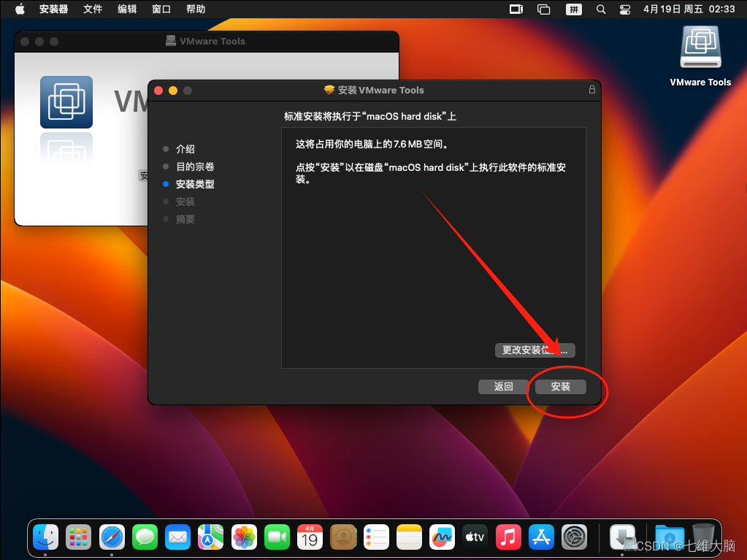Open the Installer icon in the Dock

pyautogui.click(x=622, y=537)
